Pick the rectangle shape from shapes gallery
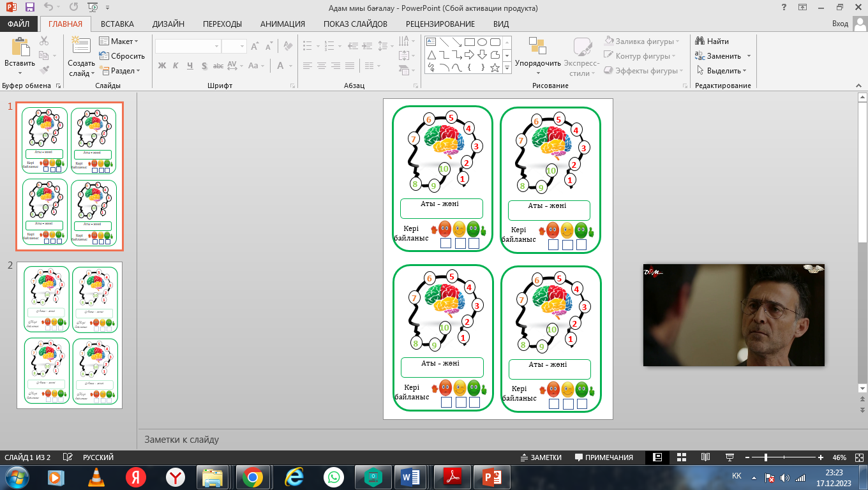Viewport: 868px width, 490px height. pyautogui.click(x=469, y=42)
